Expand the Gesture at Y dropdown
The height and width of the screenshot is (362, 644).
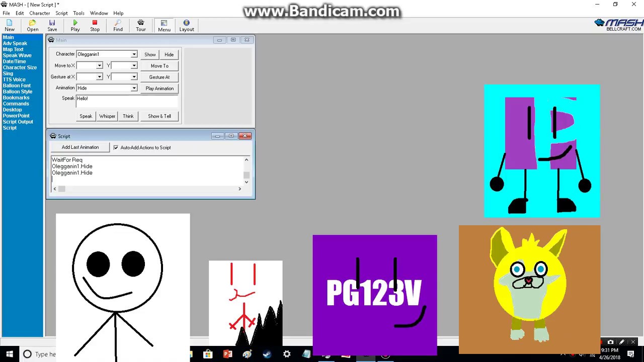click(134, 77)
